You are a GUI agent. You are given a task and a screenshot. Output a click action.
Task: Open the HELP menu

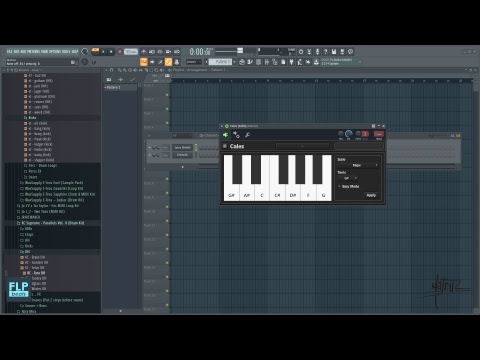[x=75, y=52]
